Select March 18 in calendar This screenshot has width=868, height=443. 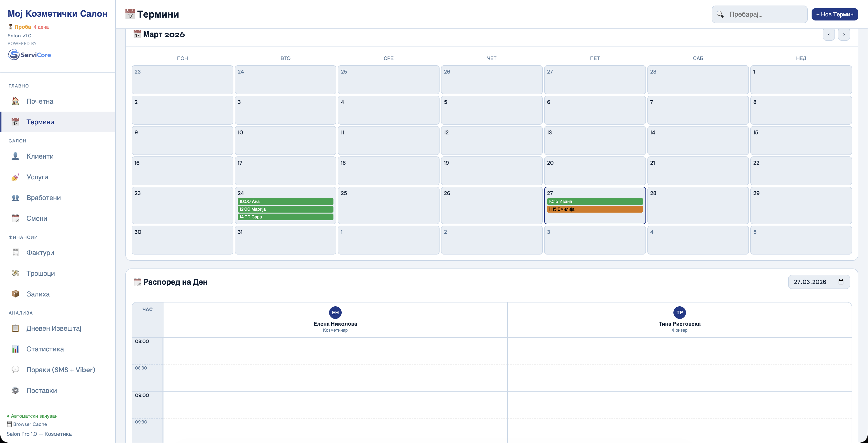point(388,171)
